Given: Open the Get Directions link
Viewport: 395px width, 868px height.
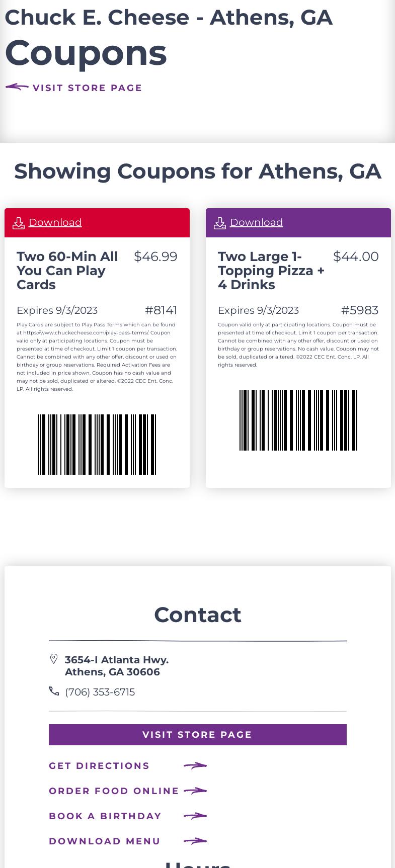Looking at the screenshot, I should 99,766.
